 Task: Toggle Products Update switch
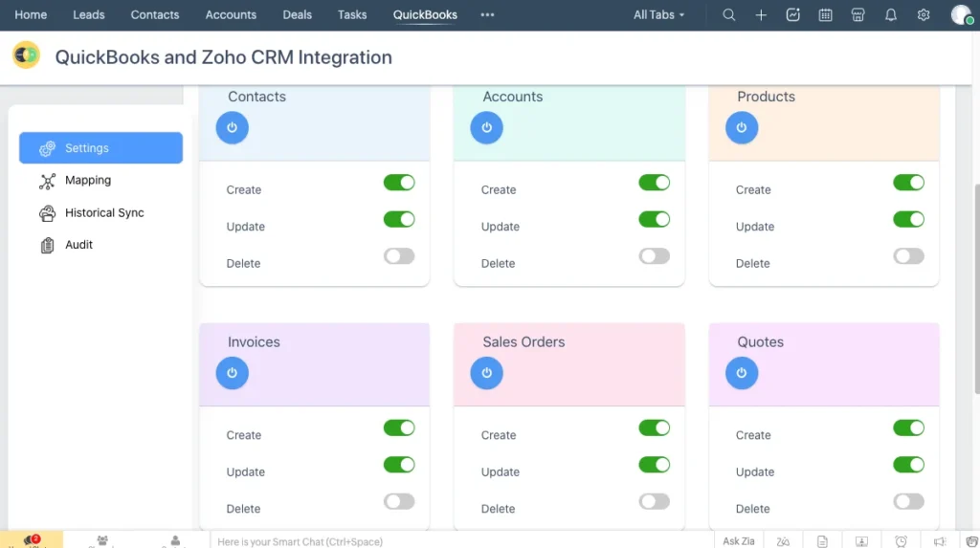909,219
